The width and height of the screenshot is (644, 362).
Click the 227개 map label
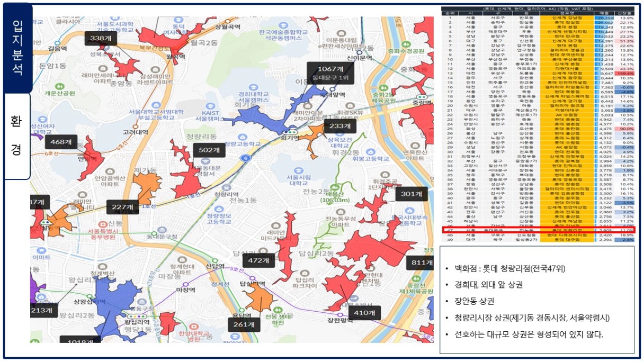click(x=122, y=207)
